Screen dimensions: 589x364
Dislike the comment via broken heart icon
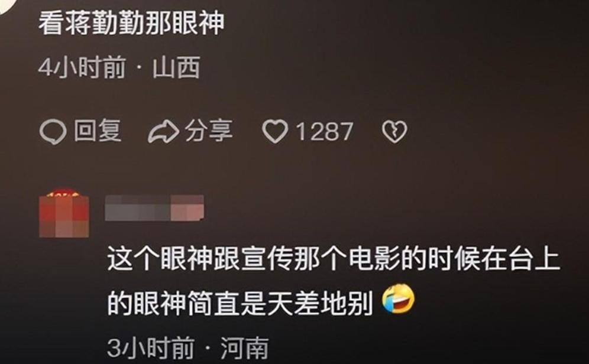click(x=394, y=132)
